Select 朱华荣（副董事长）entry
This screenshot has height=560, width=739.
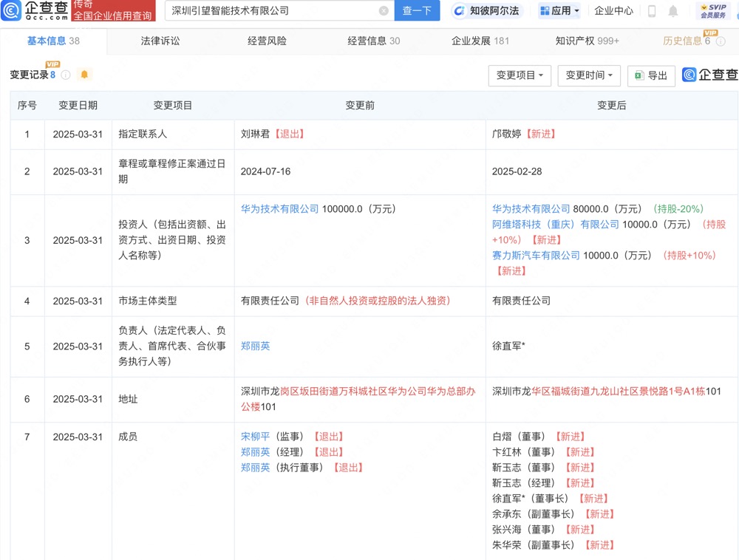[554, 545]
